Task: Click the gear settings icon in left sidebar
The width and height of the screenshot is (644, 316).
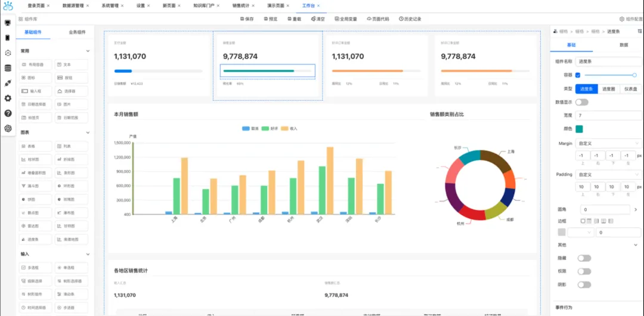Action: (8, 98)
